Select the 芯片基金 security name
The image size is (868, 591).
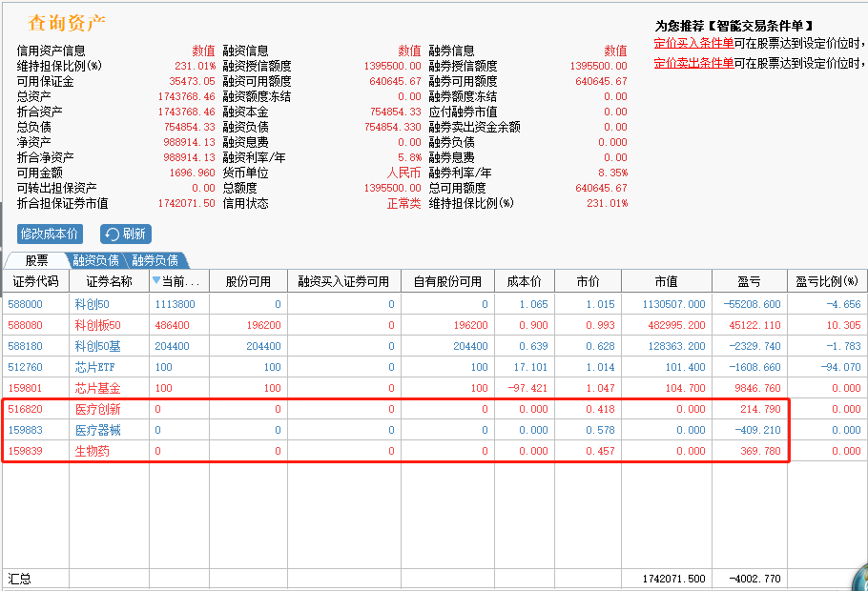pos(98,389)
